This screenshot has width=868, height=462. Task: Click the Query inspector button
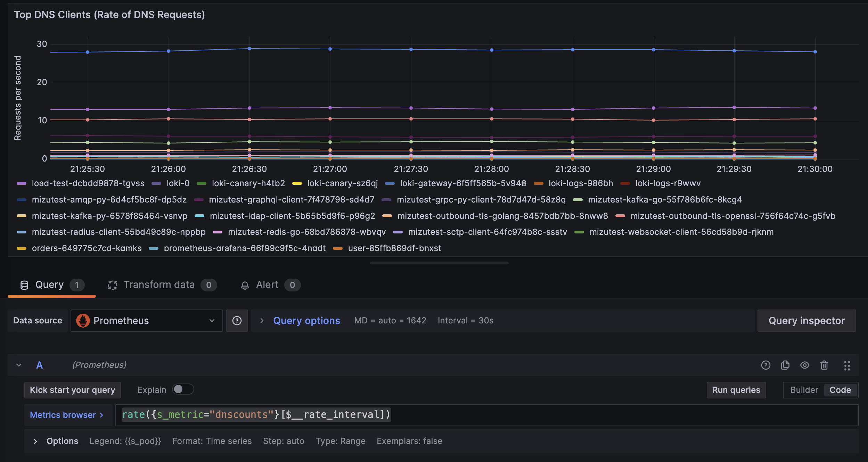click(806, 320)
